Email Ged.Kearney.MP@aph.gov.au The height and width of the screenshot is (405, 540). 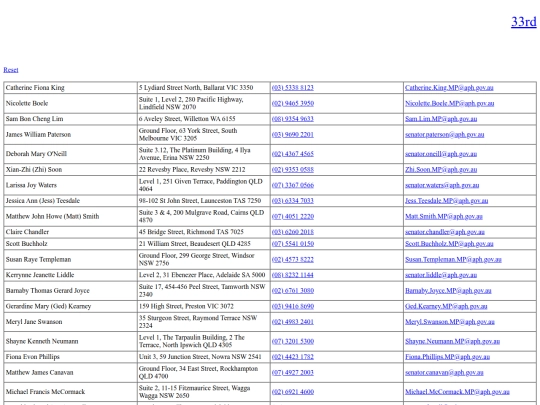(446, 307)
